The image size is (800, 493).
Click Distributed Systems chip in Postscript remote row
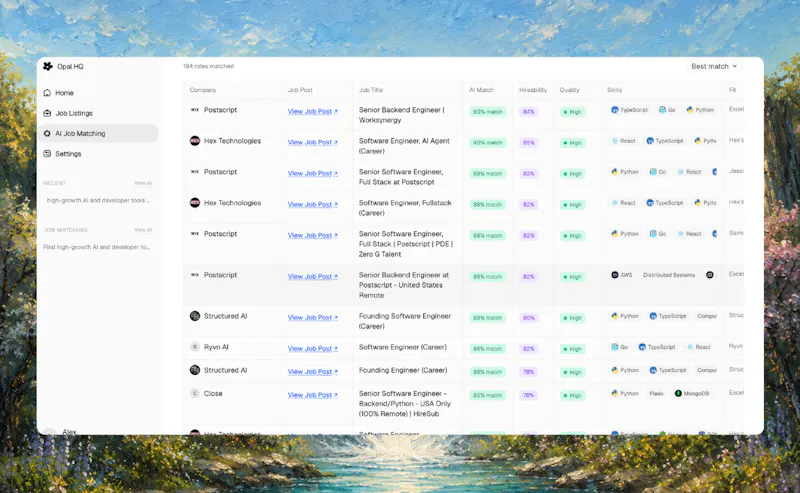point(669,275)
